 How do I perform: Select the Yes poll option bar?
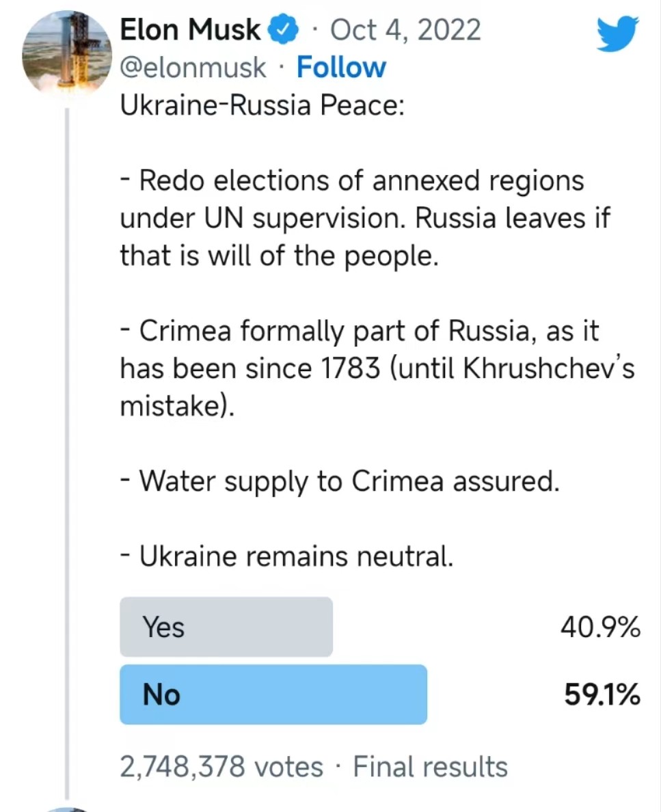click(226, 627)
